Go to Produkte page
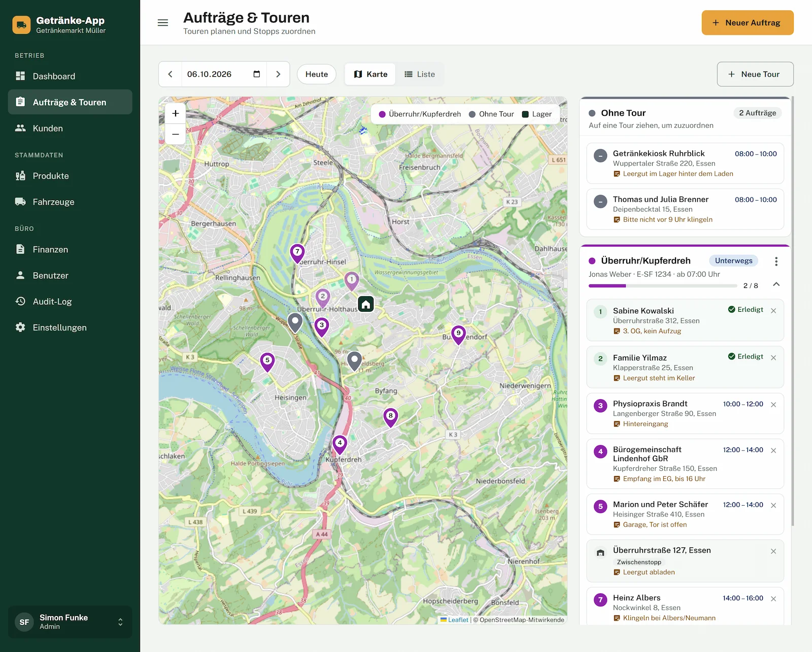 [x=70, y=176]
